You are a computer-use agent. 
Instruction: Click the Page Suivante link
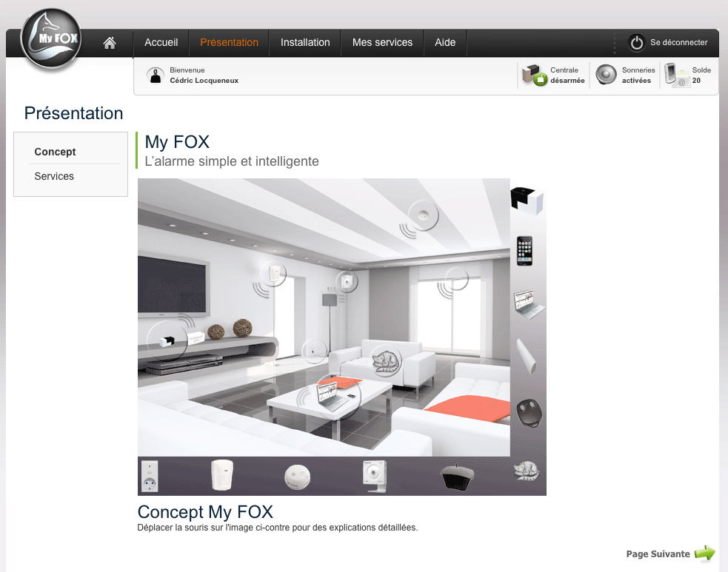click(658, 554)
